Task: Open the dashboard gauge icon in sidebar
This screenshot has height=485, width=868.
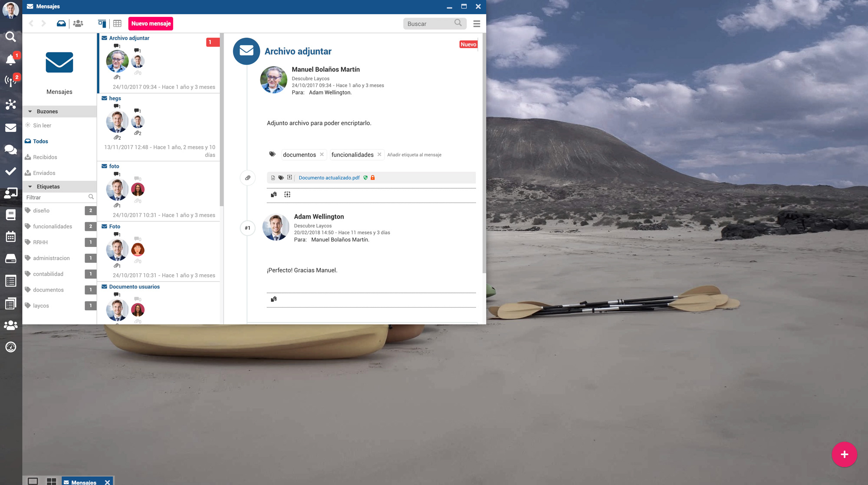Action: pos(11,347)
